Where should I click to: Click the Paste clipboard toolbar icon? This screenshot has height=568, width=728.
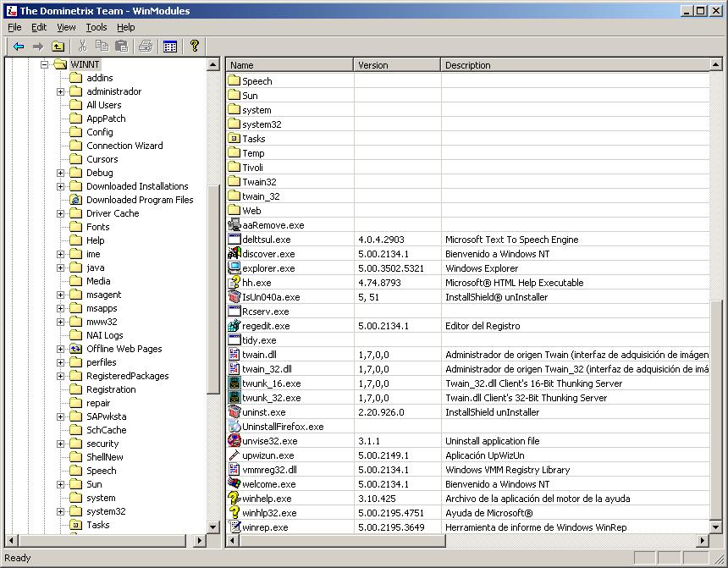(x=122, y=46)
